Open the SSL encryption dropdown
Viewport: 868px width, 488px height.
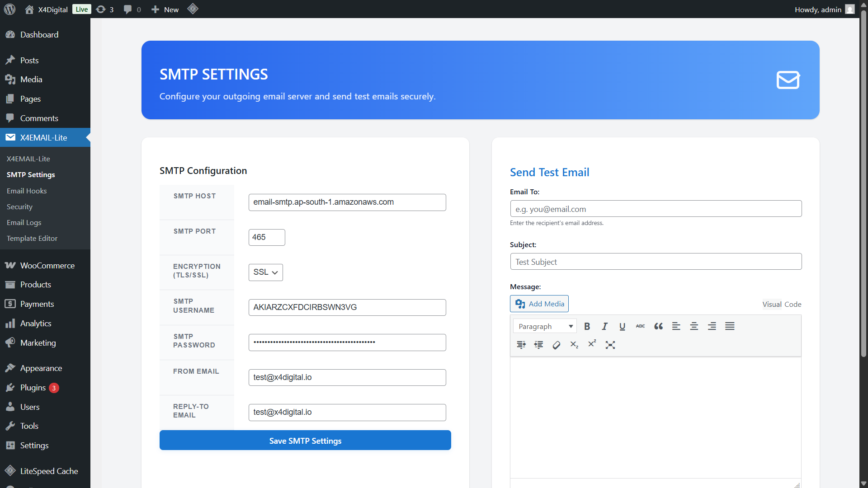point(266,272)
